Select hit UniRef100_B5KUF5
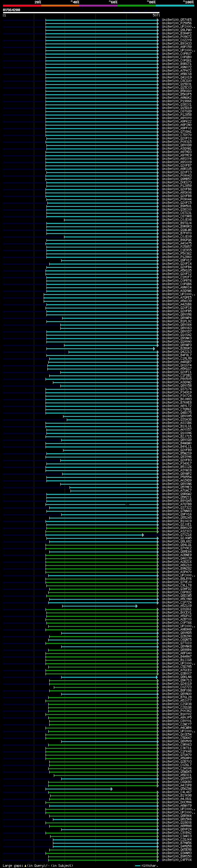The height and width of the screenshot is (868, 197). [177, 94]
